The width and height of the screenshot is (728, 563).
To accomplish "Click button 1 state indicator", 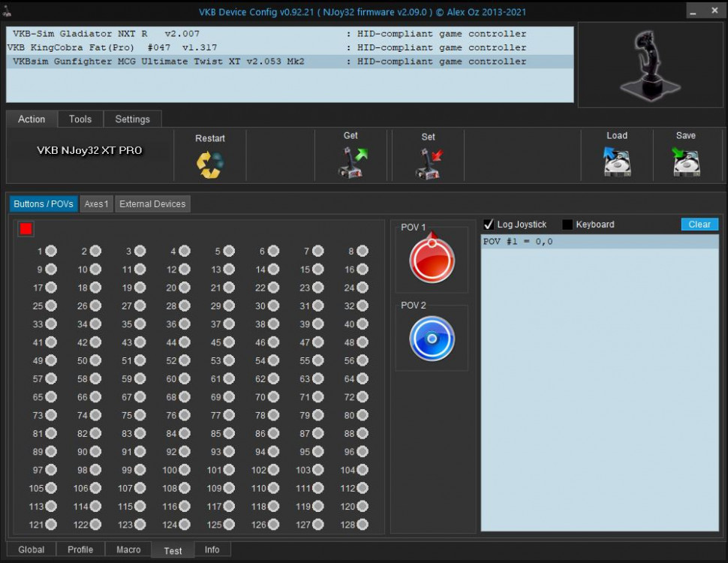I will pyautogui.click(x=50, y=251).
